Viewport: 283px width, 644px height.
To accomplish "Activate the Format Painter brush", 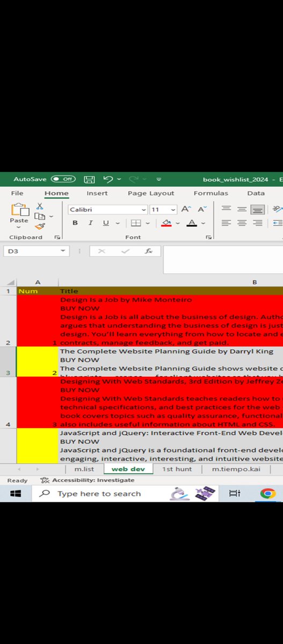I will (40, 227).
